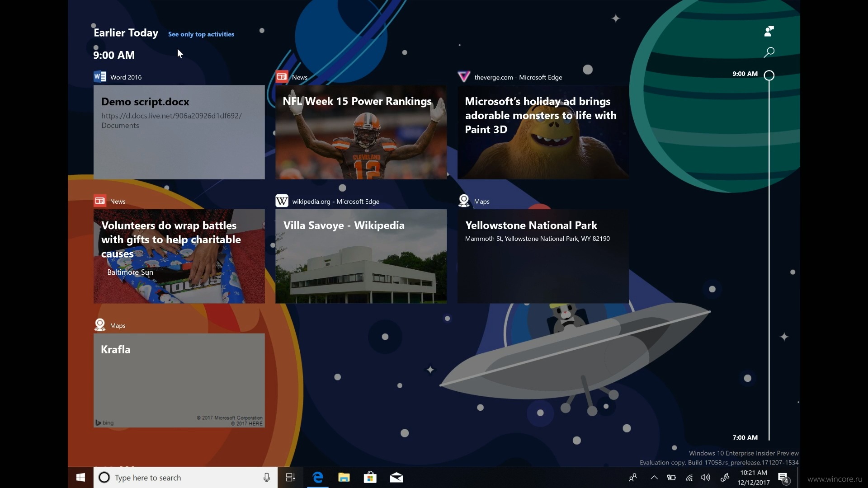Viewport: 868px width, 488px height.
Task: Open Microsoft Store from the taskbar
Action: (370, 478)
